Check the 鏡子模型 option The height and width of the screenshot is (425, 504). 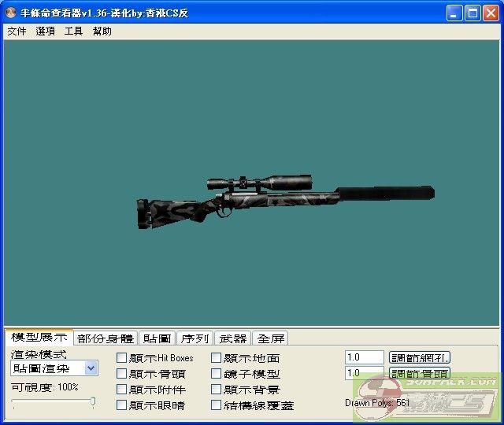tap(216, 374)
